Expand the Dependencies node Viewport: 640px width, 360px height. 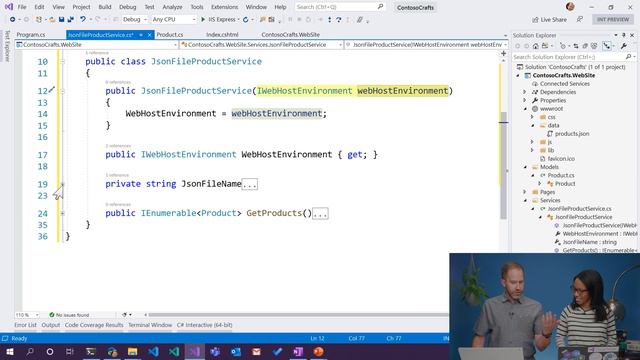click(525, 92)
